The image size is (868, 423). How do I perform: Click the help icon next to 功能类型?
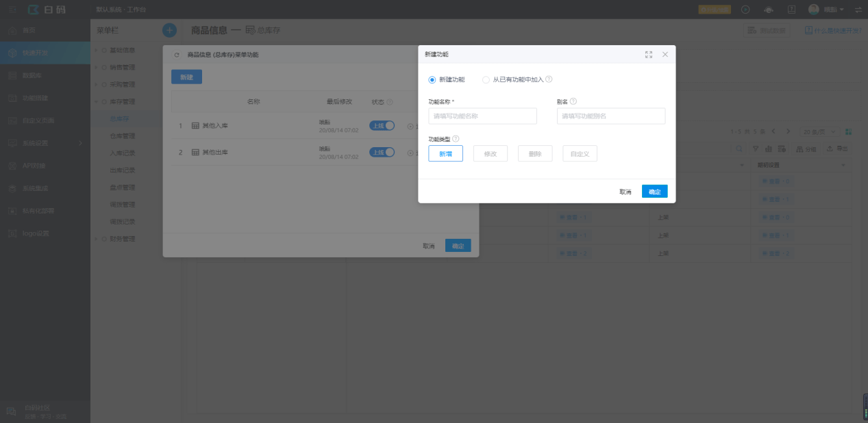pyautogui.click(x=456, y=139)
